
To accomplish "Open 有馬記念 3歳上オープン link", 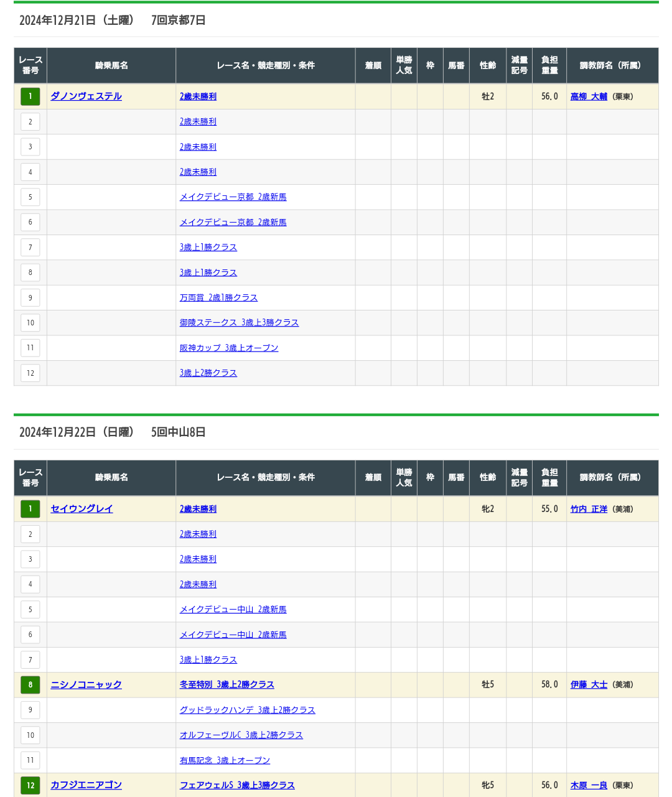I will point(225,760).
